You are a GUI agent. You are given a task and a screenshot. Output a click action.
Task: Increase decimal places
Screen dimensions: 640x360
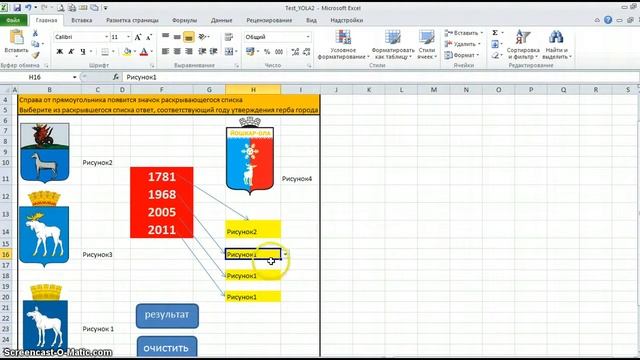point(295,52)
